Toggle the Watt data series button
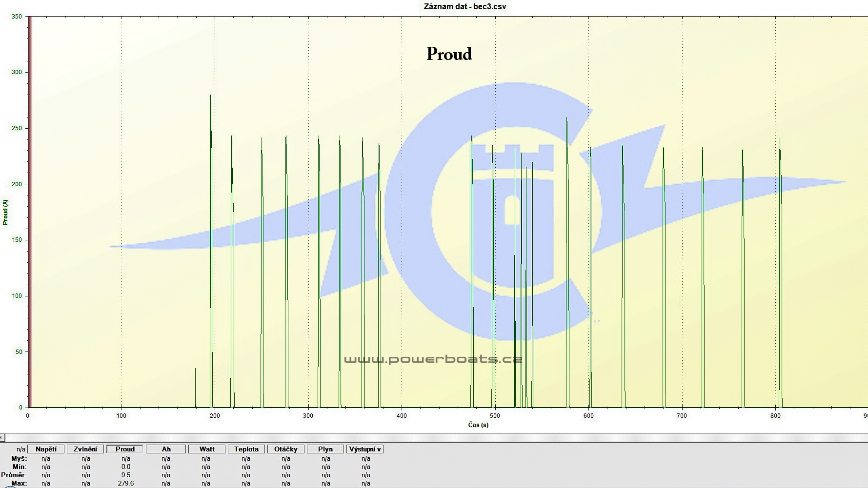The image size is (868, 488). (x=206, y=449)
